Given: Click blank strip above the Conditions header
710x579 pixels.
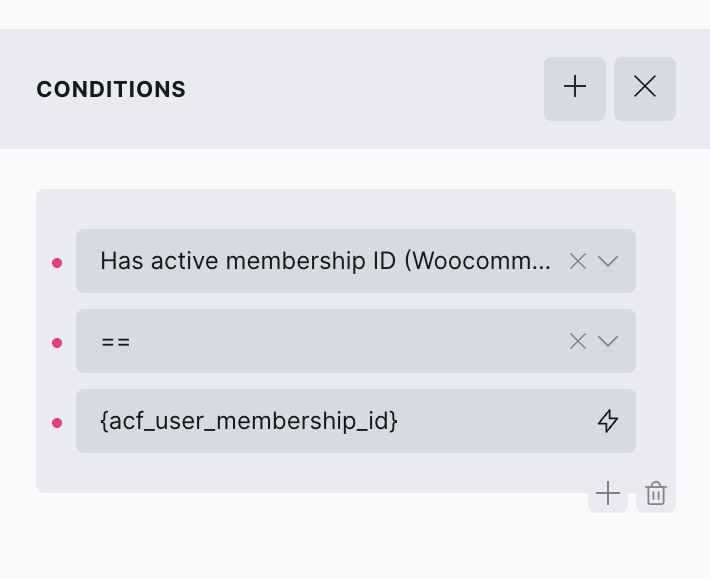Looking at the screenshot, I should tap(355, 14).
